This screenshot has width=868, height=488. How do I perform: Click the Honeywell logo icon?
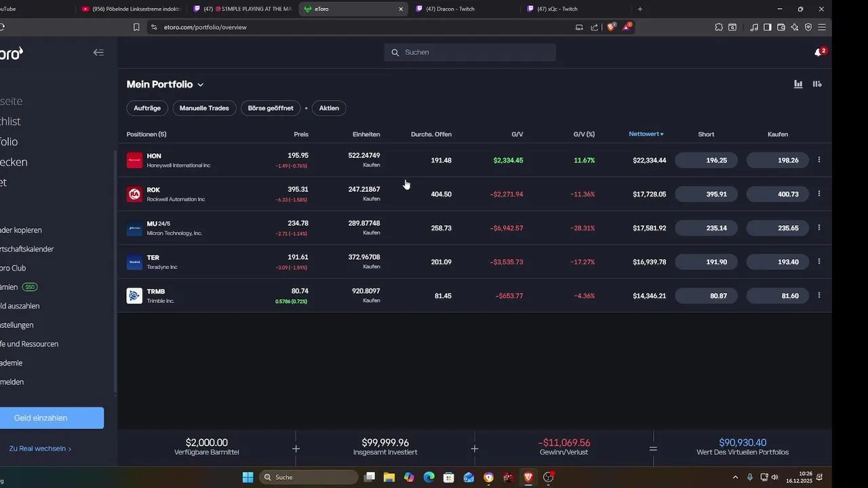[x=134, y=161]
